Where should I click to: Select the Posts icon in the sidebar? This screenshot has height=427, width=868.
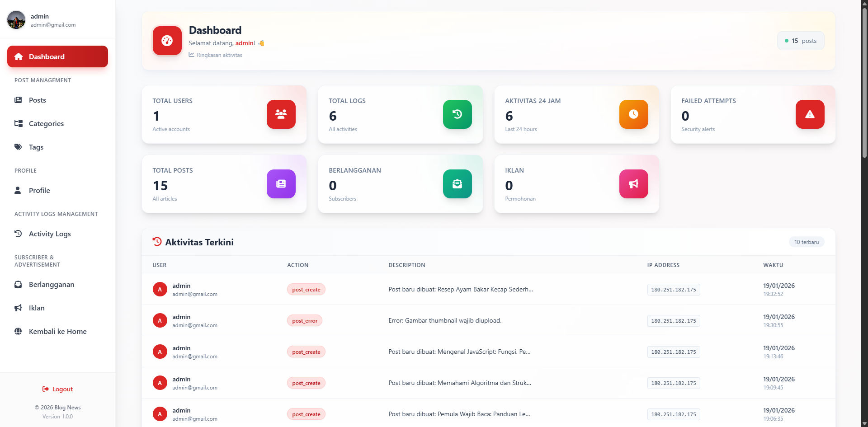coord(18,100)
